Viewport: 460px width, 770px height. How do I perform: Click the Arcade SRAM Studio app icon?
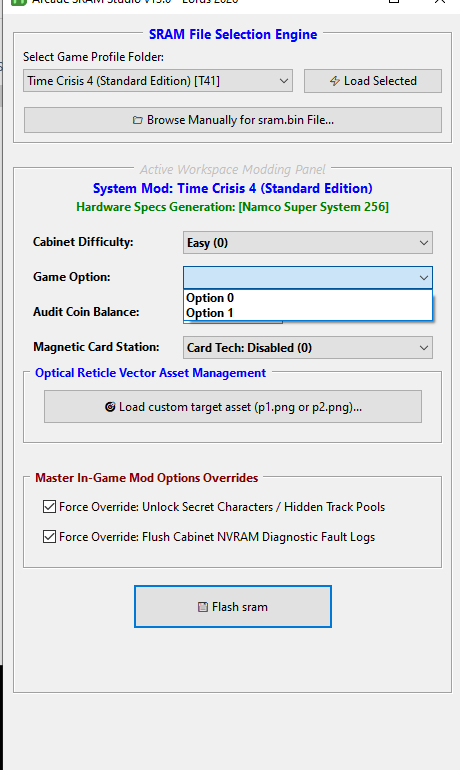[18, 2]
